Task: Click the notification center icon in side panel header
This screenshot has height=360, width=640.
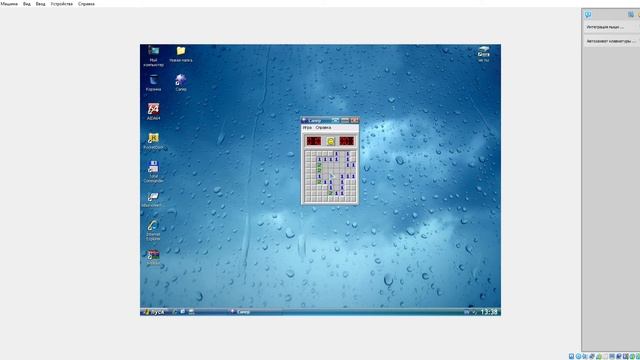Action: 588,15
